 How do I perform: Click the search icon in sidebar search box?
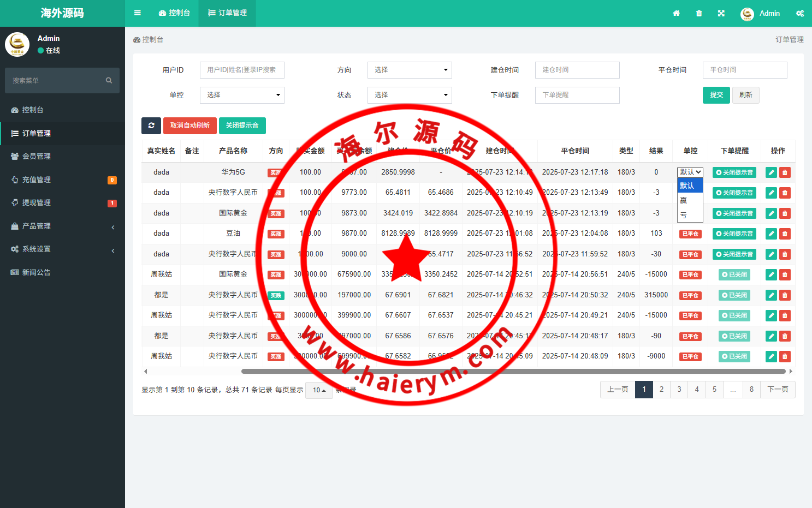109,81
